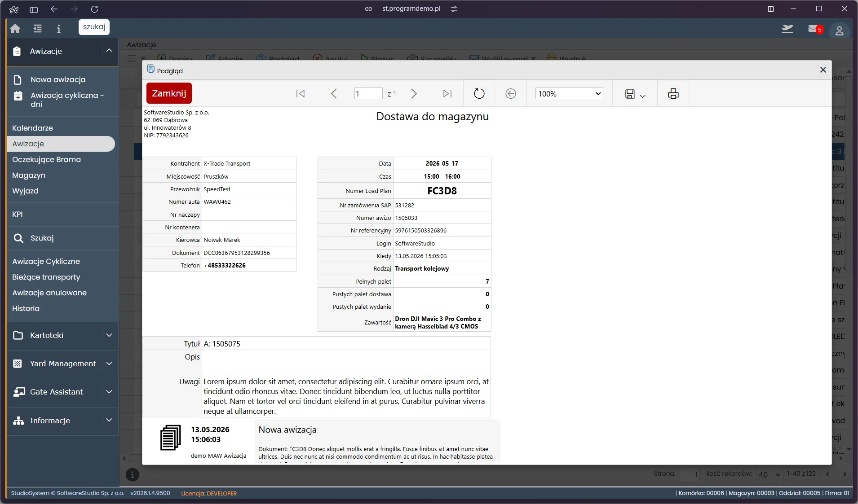Jump to first page of report
858x504 pixels.
(301, 93)
